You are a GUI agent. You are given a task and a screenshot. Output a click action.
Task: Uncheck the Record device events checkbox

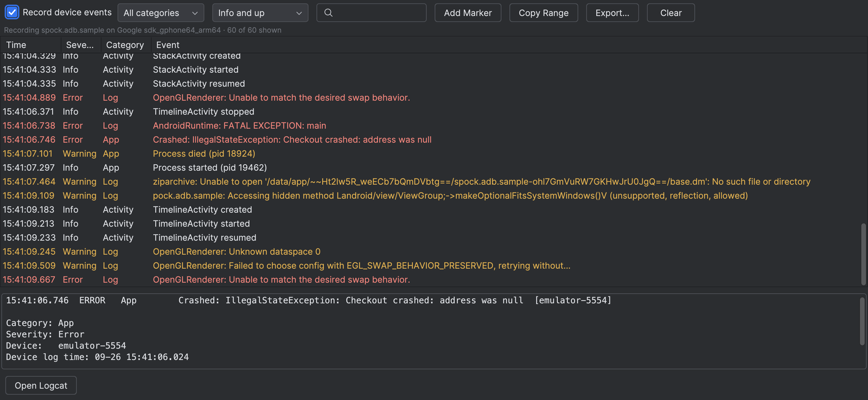pyautogui.click(x=12, y=12)
